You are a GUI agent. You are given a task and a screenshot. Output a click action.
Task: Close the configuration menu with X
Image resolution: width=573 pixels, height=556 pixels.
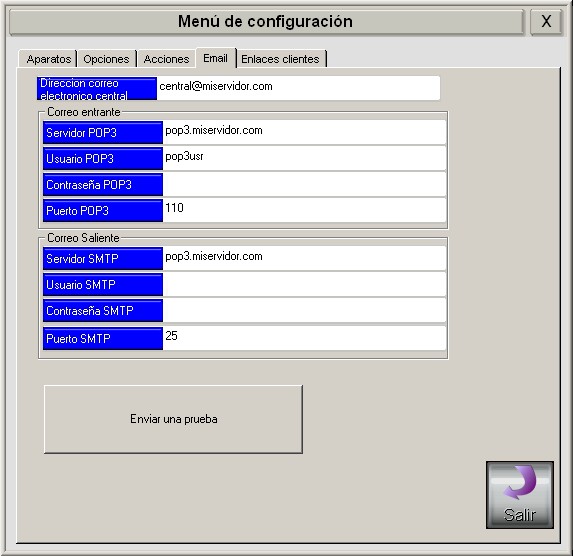click(x=546, y=22)
